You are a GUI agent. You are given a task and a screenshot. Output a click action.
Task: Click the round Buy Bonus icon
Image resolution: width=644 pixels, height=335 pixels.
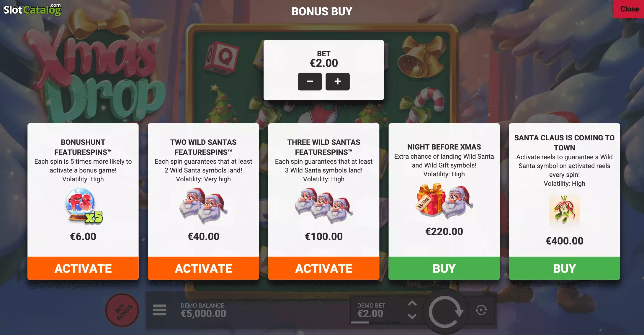[x=122, y=310]
